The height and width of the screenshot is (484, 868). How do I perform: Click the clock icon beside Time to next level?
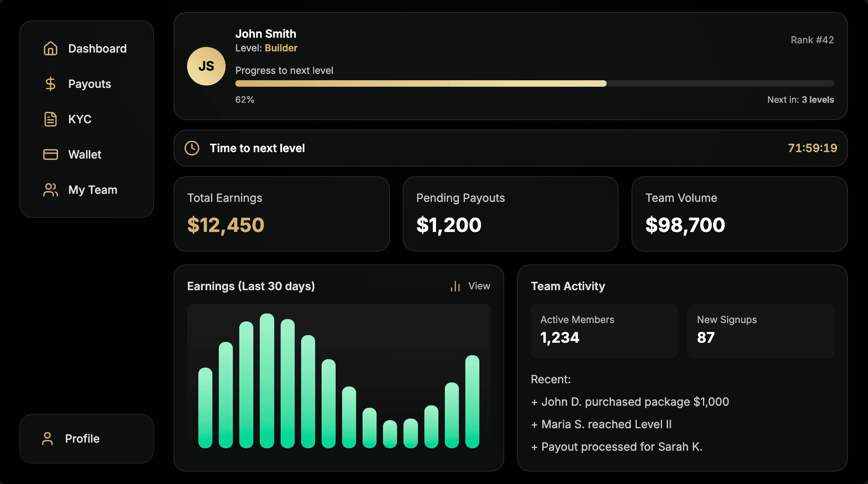point(192,148)
